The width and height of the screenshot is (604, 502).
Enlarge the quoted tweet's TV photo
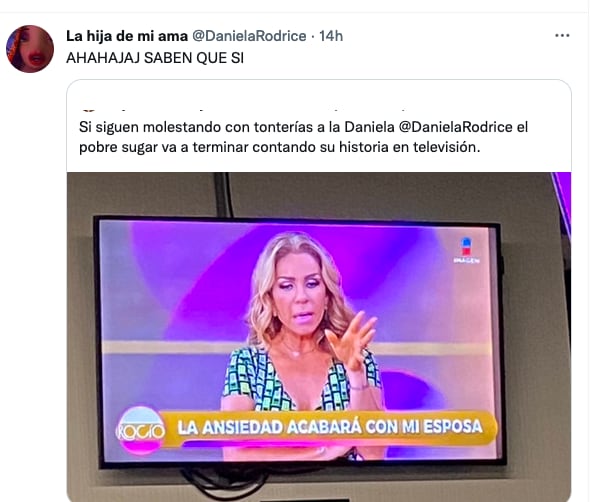pyautogui.click(x=319, y=337)
